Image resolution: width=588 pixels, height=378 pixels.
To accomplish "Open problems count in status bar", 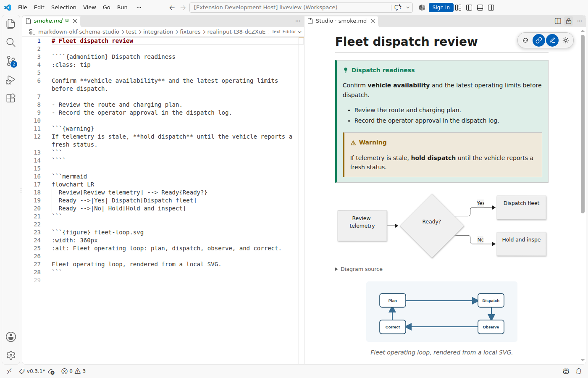I will pos(73,371).
